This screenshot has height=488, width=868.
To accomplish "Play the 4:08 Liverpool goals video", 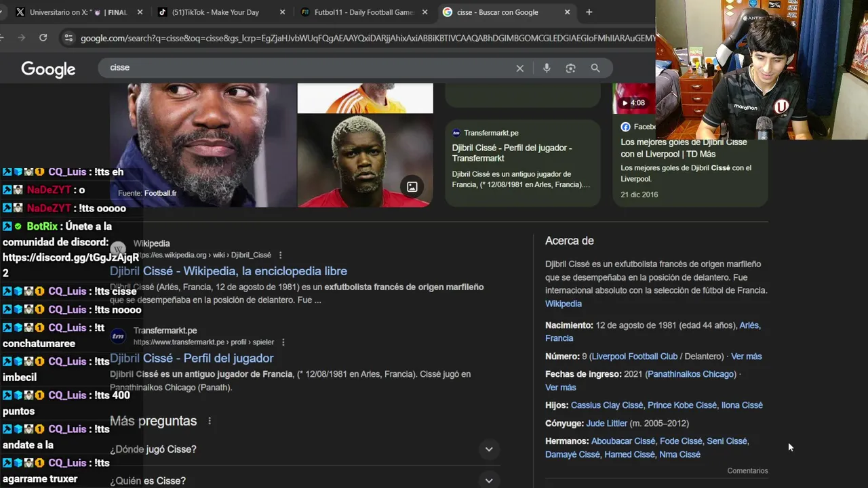I will click(x=634, y=98).
